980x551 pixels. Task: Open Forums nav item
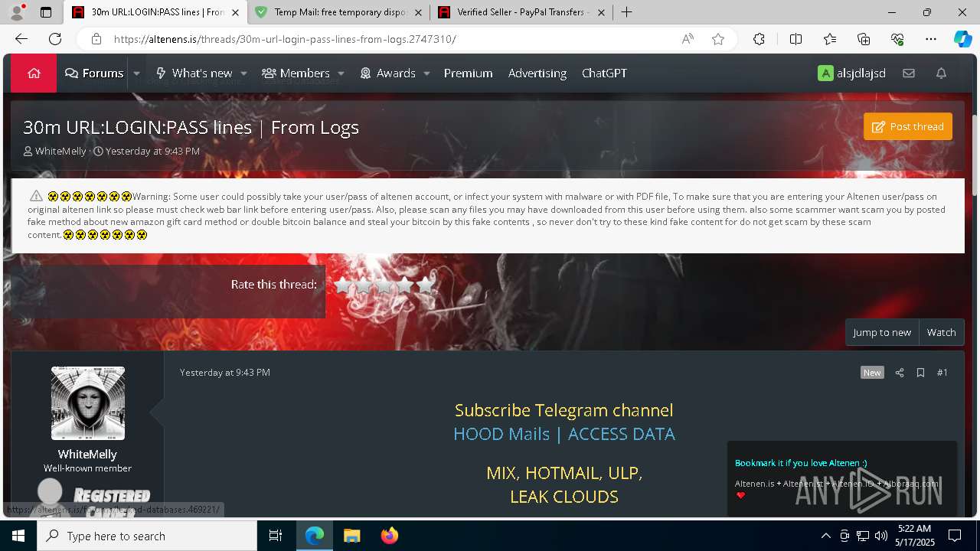[x=94, y=73]
